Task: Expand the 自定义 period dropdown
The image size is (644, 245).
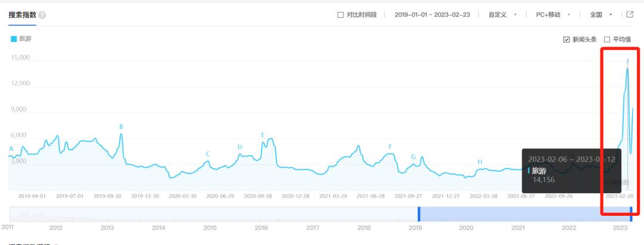Action: coord(502,15)
